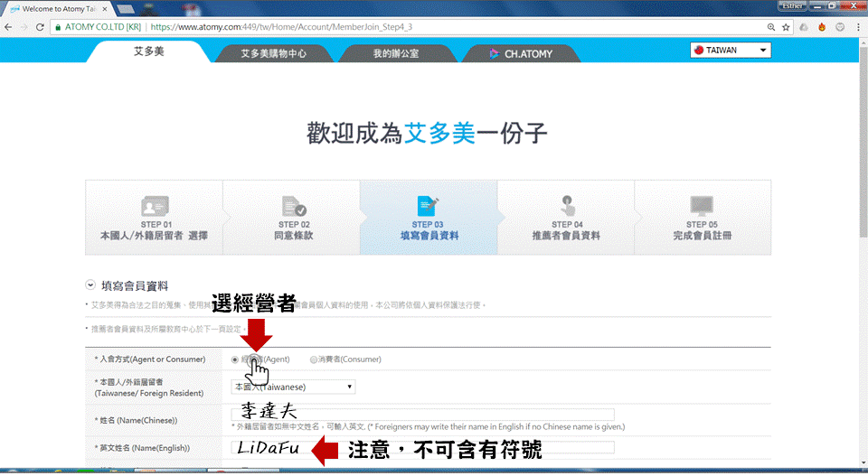Click the STEP 03 填寫會員資料 label

coord(429,236)
